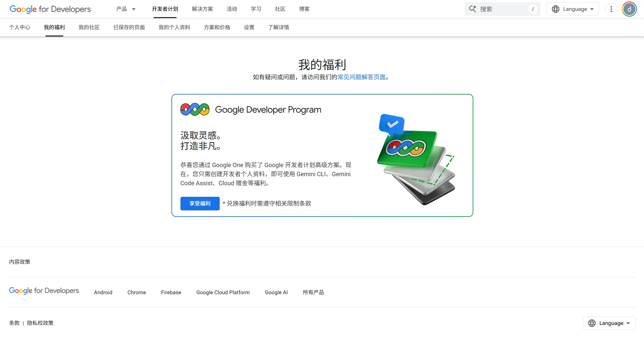Viewport: 644px width, 338px height.
Task: Click the account avatar icon
Action: tap(629, 9)
